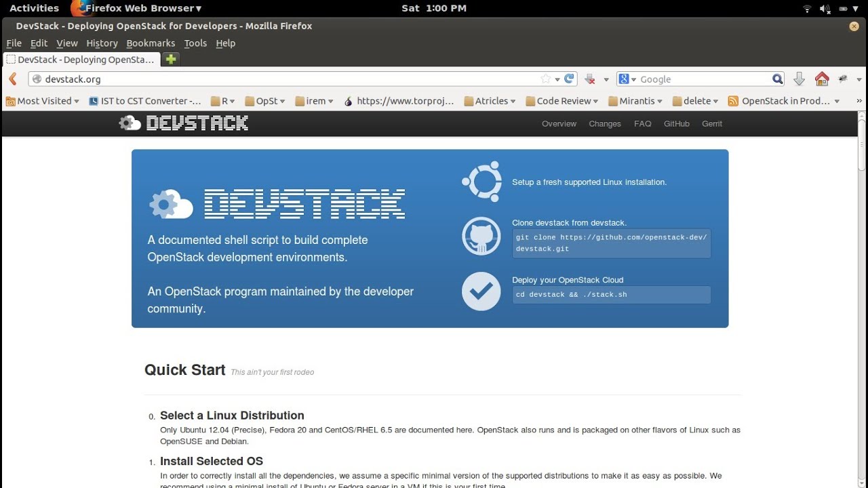Viewport: 868px width, 488px height.
Task: Click the Install Selected OS heading
Action: [212, 462]
